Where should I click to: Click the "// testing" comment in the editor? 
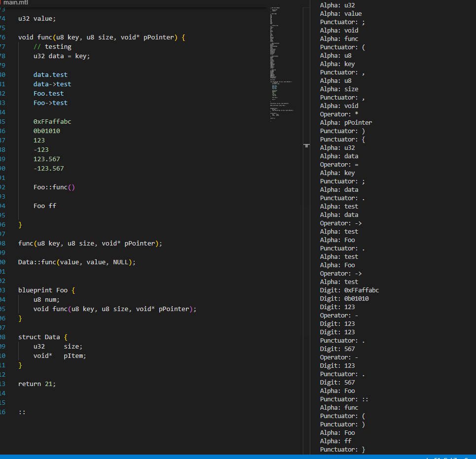[52, 47]
